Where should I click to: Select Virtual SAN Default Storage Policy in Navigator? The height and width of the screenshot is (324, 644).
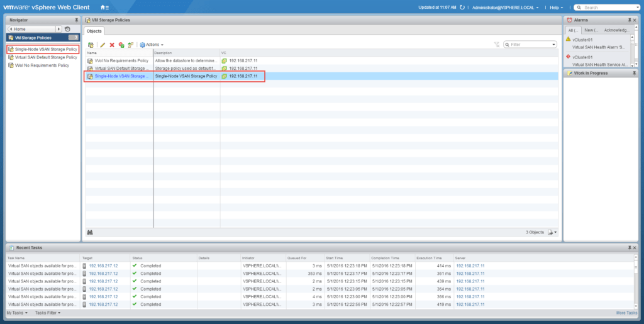pos(43,57)
